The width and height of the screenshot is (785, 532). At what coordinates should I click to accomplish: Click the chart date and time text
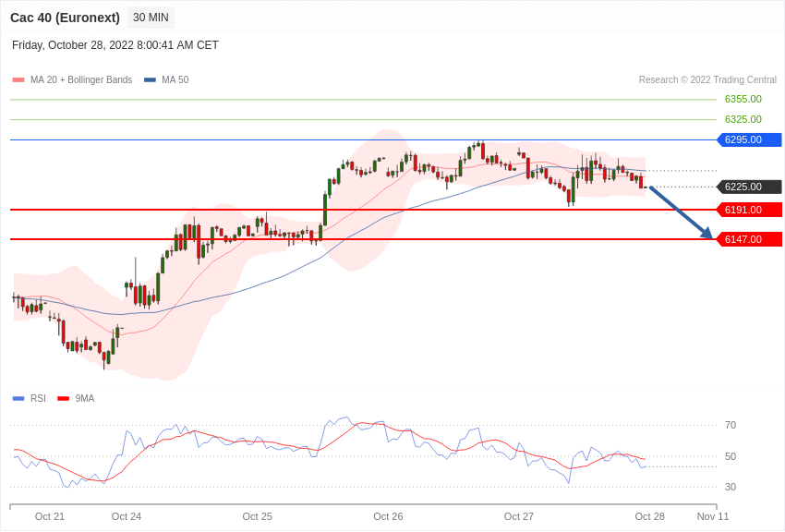coord(115,45)
